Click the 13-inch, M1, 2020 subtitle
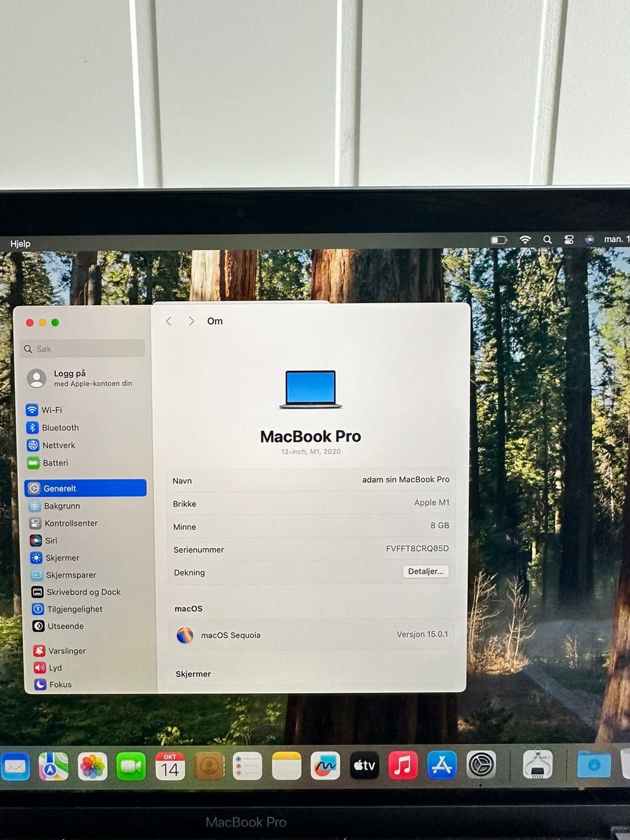630x840 pixels. click(x=310, y=451)
